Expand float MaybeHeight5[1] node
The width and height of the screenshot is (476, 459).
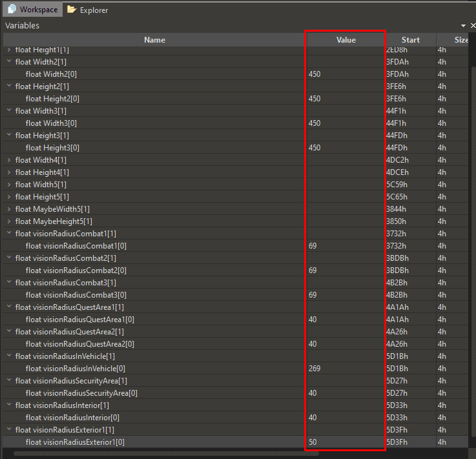[9, 221]
